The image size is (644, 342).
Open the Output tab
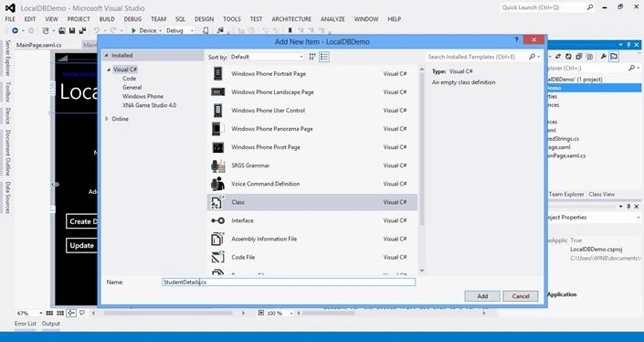click(x=51, y=324)
